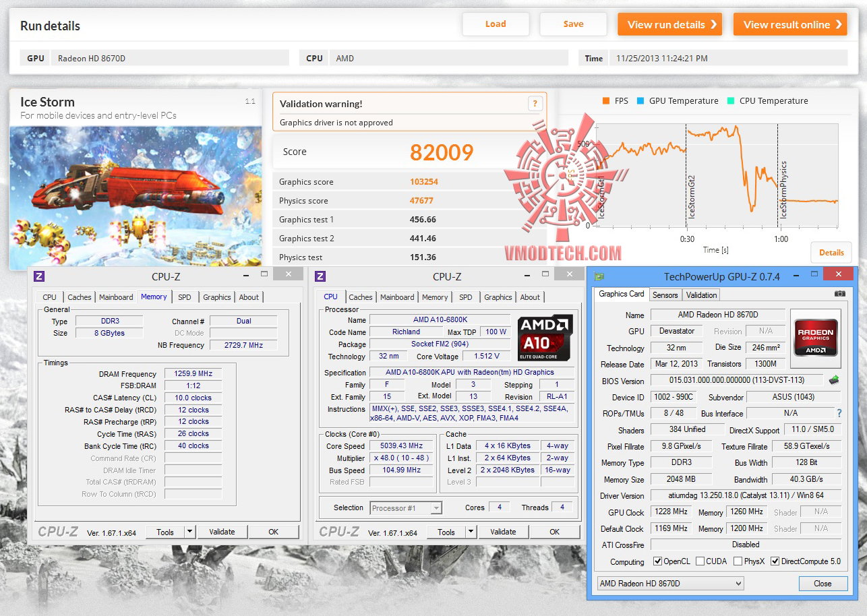Click the Multiplier value x 48.0

[x=401, y=458]
